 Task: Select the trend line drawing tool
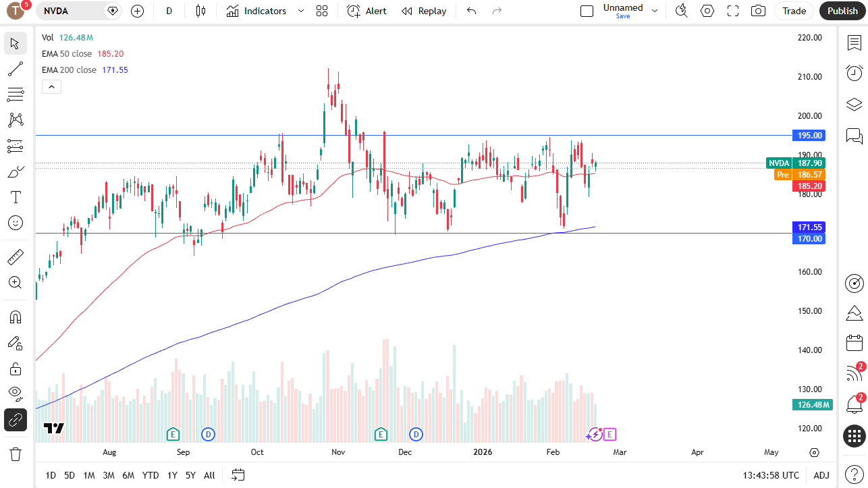(x=16, y=69)
